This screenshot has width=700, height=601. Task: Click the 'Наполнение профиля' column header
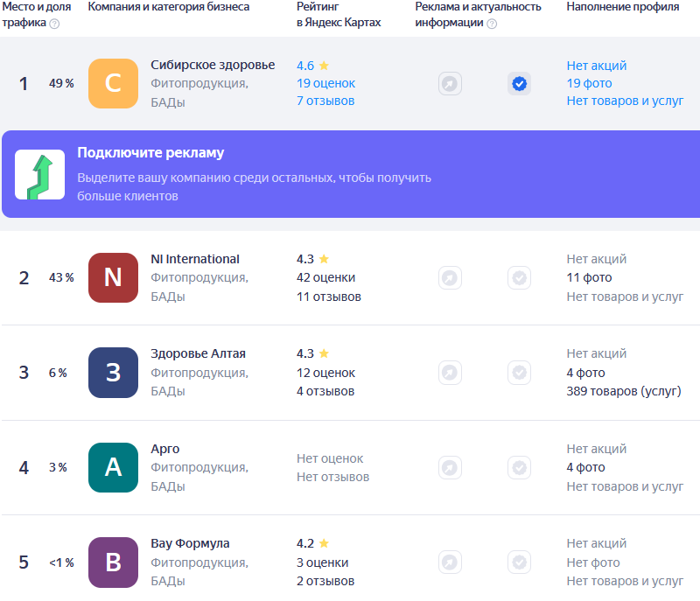pyautogui.click(x=623, y=7)
